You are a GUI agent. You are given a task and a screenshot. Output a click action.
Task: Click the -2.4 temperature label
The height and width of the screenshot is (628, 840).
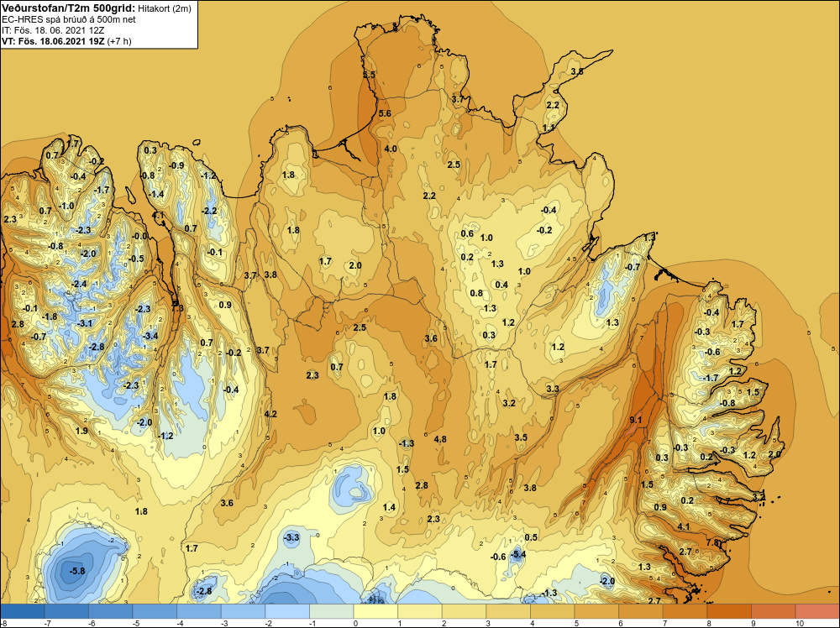pyautogui.click(x=79, y=284)
